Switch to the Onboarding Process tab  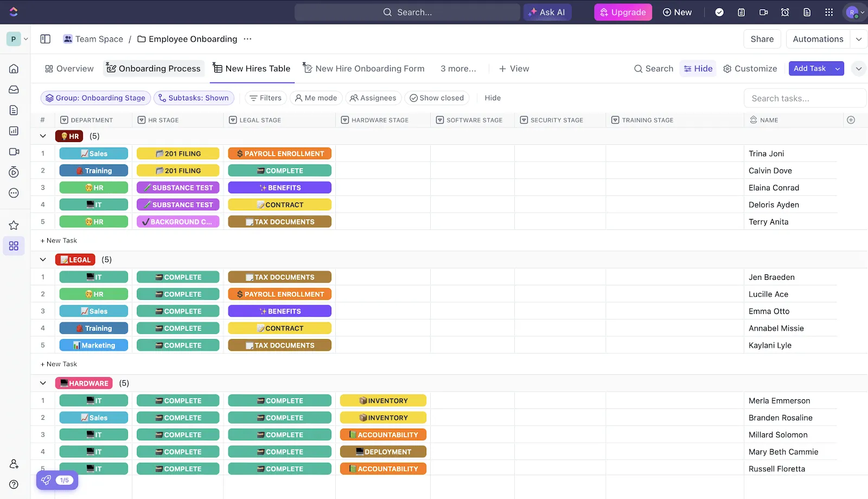click(154, 68)
